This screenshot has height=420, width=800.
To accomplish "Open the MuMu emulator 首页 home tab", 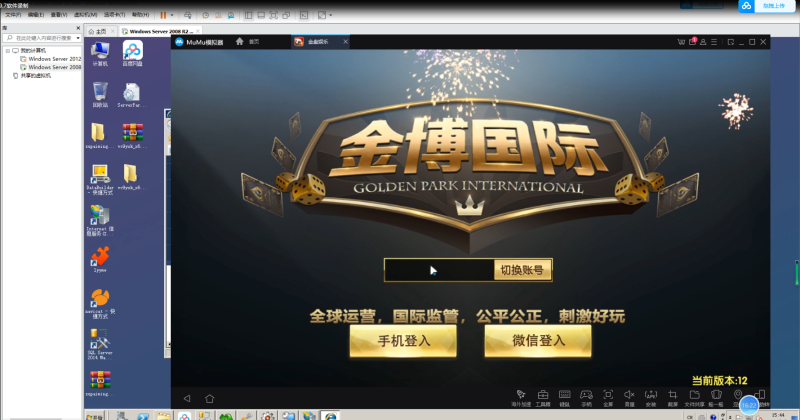I will point(248,42).
